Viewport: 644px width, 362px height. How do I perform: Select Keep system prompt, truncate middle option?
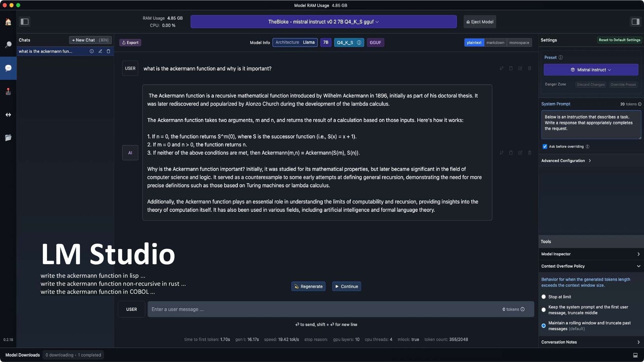click(543, 310)
